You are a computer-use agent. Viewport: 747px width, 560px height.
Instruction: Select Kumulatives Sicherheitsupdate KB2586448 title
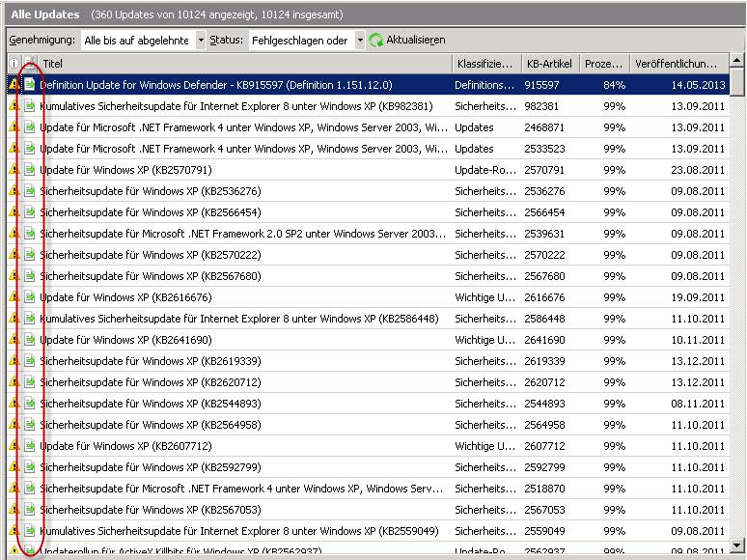pos(239,319)
